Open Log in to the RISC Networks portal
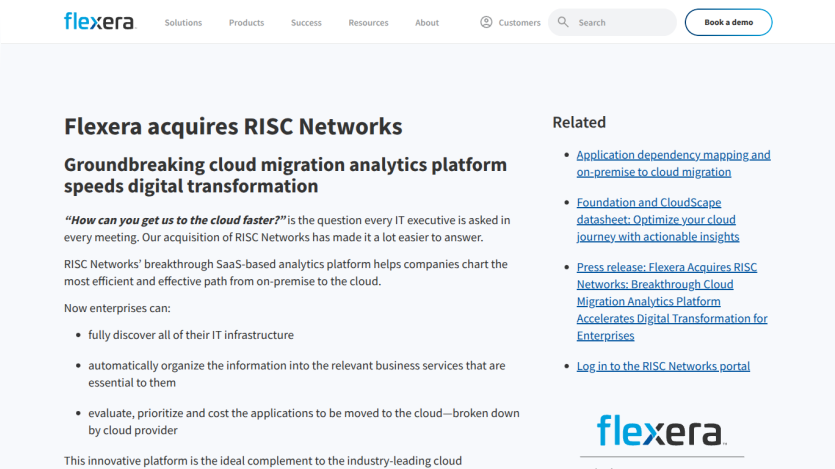This screenshot has width=835, height=469. (663, 366)
